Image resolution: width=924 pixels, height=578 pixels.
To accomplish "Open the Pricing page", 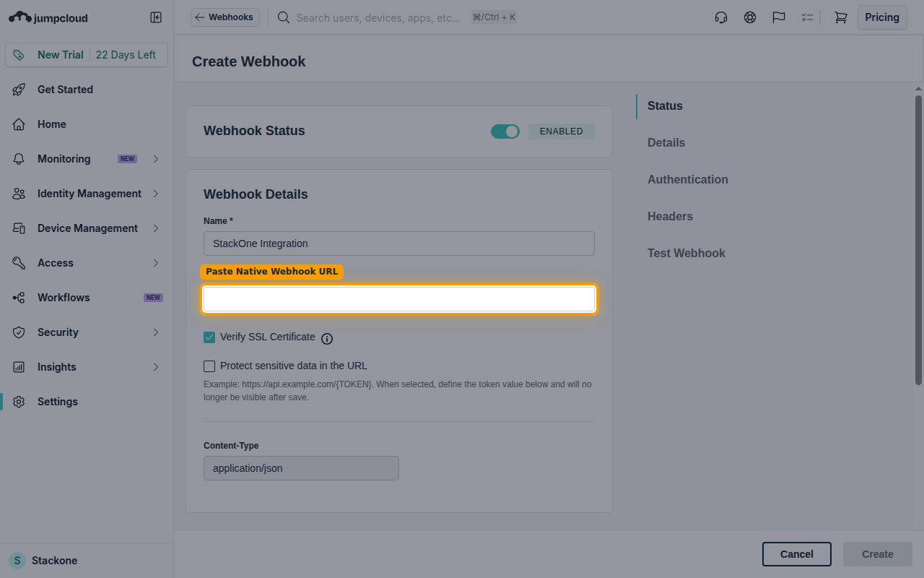I will pos(882,17).
